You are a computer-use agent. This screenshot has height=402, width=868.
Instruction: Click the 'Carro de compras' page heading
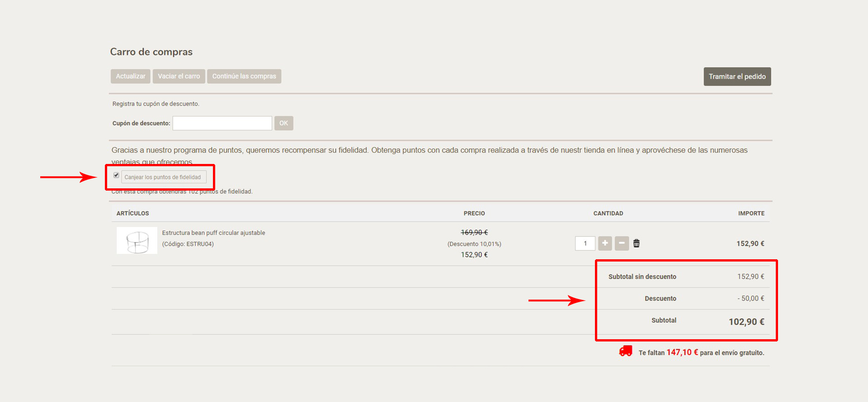(151, 52)
